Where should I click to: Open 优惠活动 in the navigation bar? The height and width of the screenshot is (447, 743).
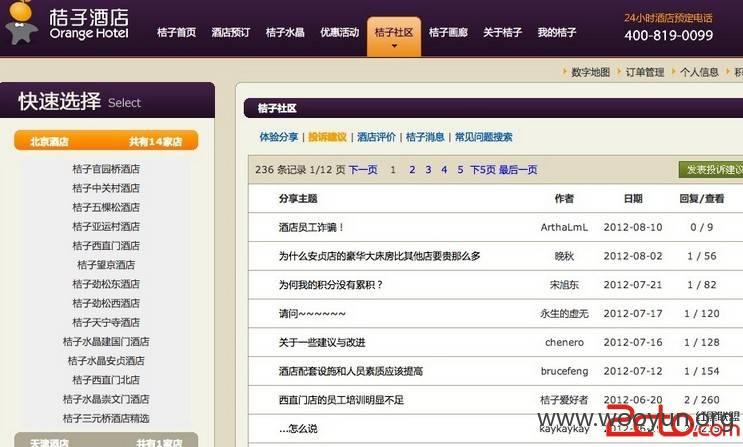[339, 32]
